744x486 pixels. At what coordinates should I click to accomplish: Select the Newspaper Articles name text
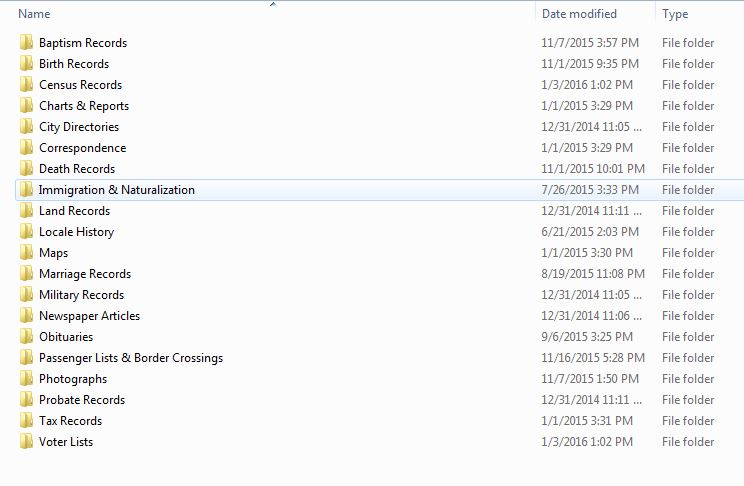(x=90, y=316)
